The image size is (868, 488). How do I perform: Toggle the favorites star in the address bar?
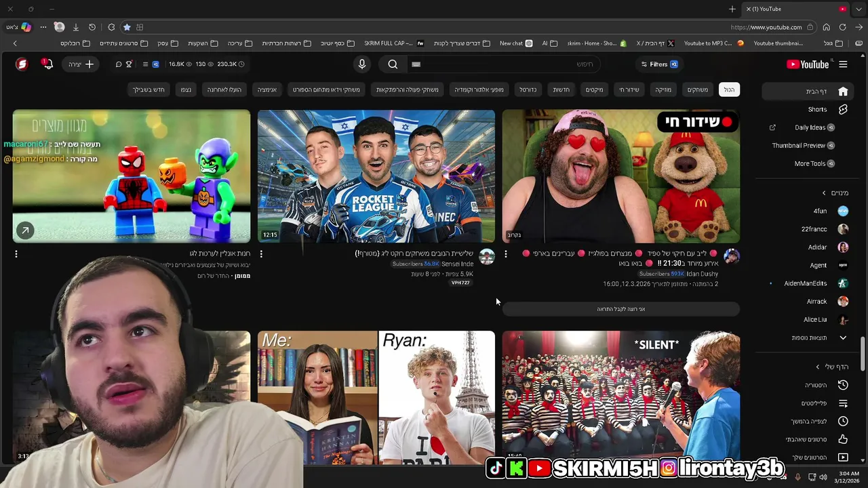pyautogui.click(x=127, y=27)
